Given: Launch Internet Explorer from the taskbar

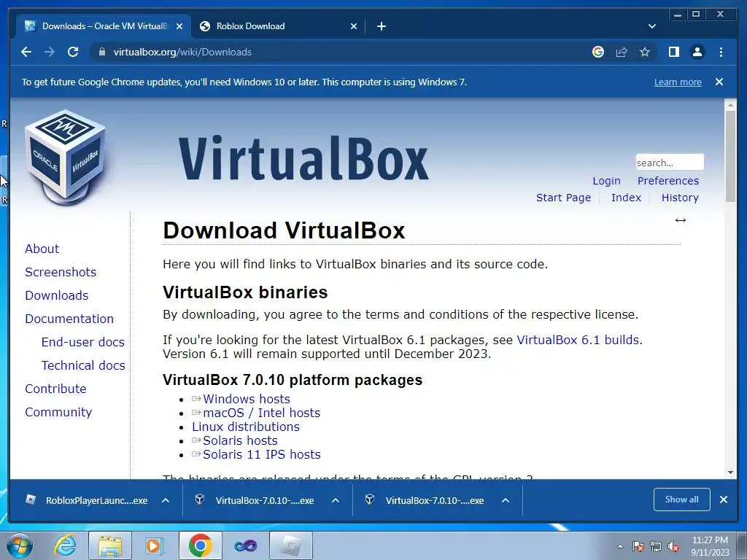Looking at the screenshot, I should pos(65,545).
